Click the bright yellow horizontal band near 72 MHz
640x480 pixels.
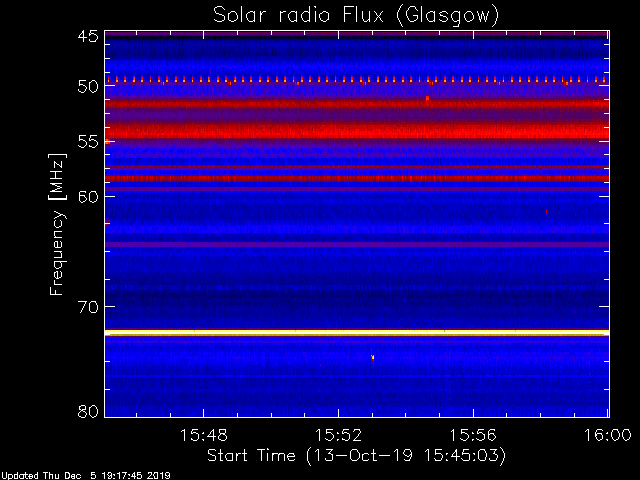357,333
